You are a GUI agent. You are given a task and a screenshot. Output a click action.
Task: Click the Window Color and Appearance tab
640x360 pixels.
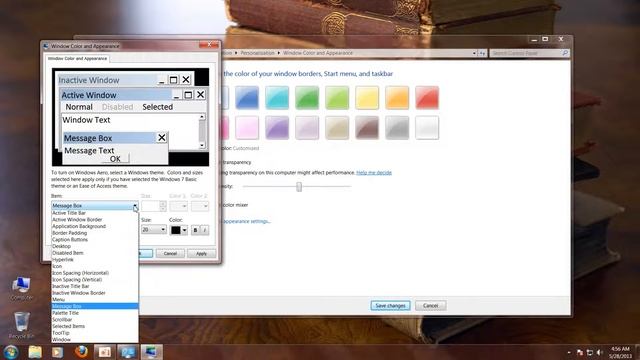(x=77, y=59)
